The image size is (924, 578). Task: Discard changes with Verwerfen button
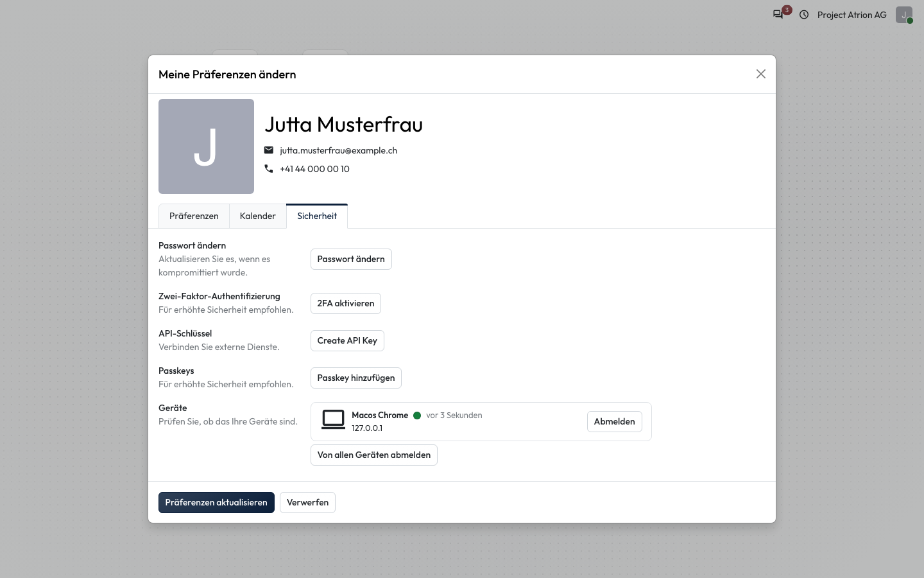pos(307,503)
